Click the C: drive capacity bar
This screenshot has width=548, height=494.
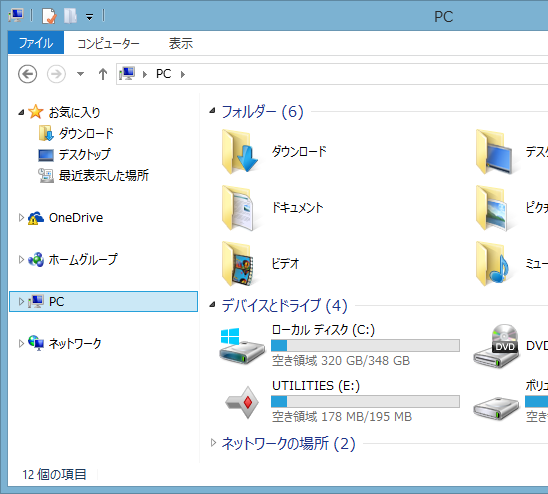365,345
